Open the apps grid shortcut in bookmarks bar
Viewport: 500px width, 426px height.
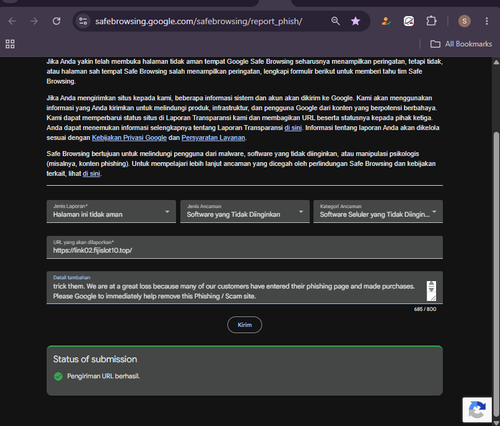click(x=10, y=44)
